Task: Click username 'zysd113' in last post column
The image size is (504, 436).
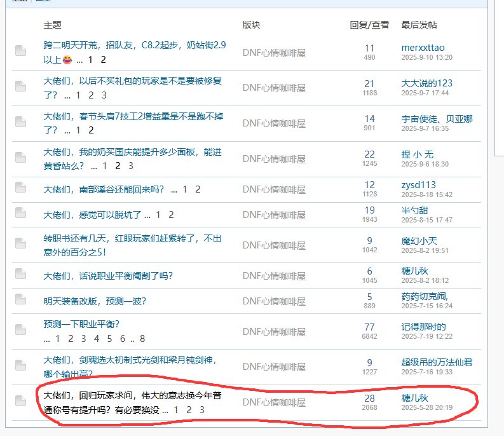Action: (x=419, y=185)
